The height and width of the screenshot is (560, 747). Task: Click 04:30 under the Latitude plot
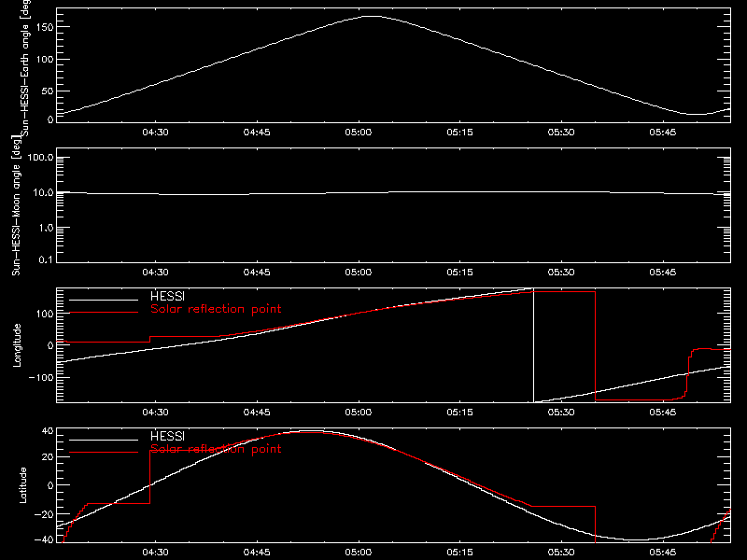[x=155, y=553]
